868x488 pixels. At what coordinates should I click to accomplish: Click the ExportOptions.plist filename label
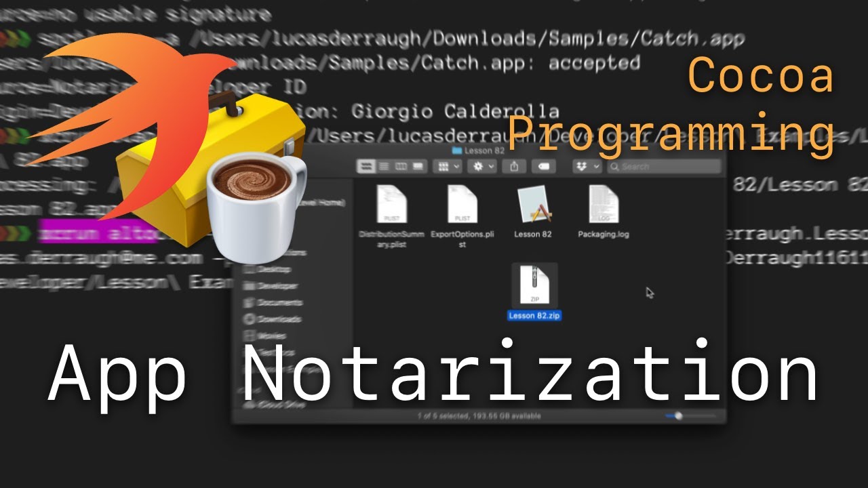462,239
